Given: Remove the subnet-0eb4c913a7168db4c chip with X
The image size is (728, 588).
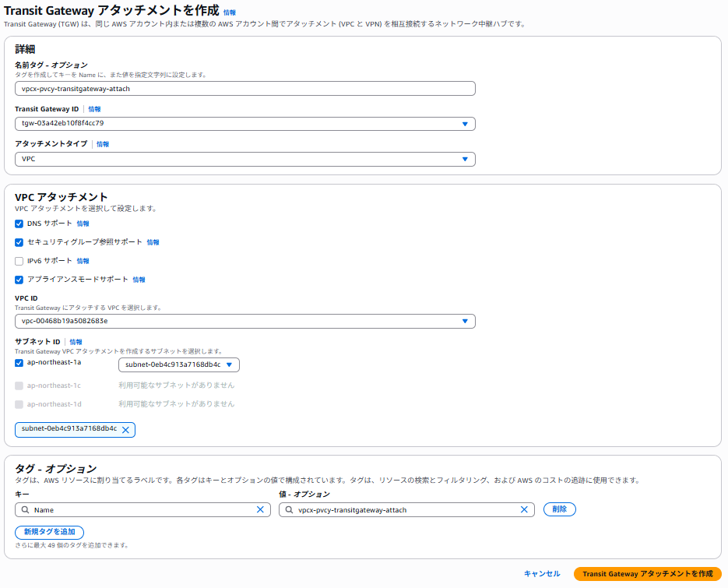Looking at the screenshot, I should click(x=125, y=430).
